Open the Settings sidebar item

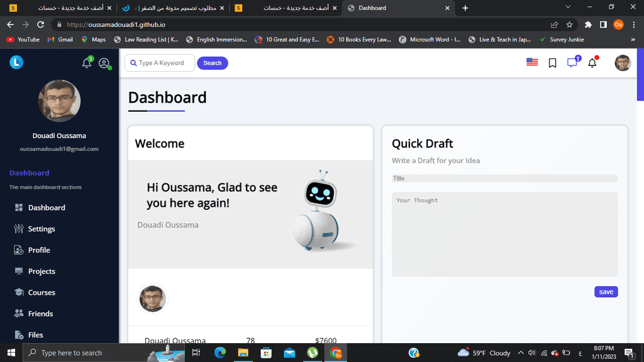coord(41,229)
